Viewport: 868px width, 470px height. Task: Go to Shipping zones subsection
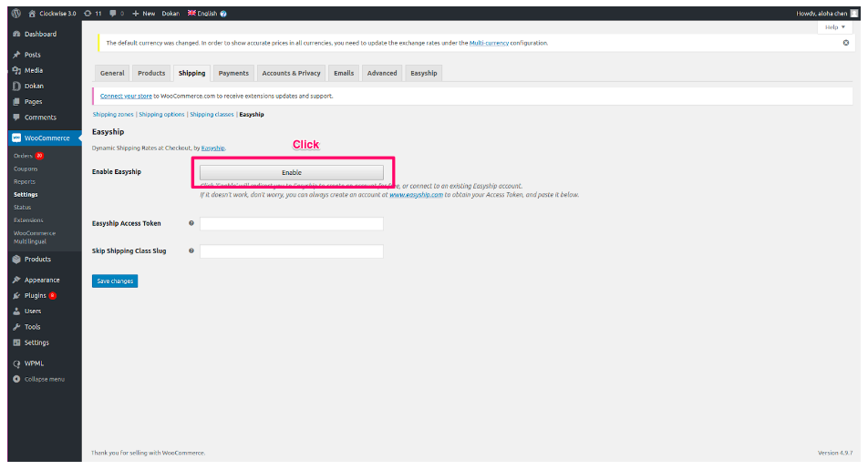(x=113, y=115)
